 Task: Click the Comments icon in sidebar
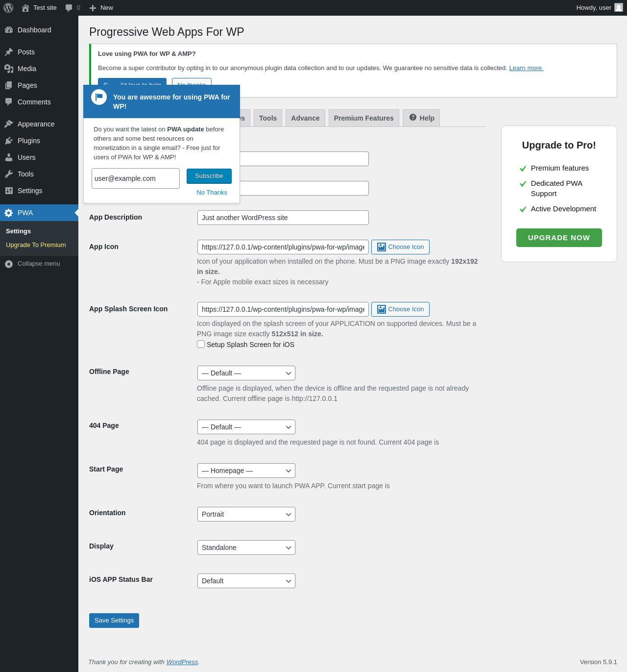coord(9,102)
